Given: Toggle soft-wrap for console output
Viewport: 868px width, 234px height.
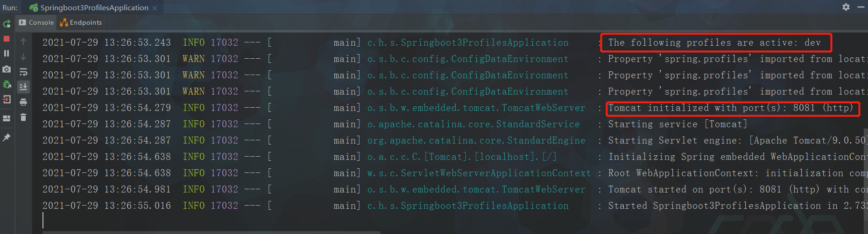Looking at the screenshot, I should [x=23, y=72].
